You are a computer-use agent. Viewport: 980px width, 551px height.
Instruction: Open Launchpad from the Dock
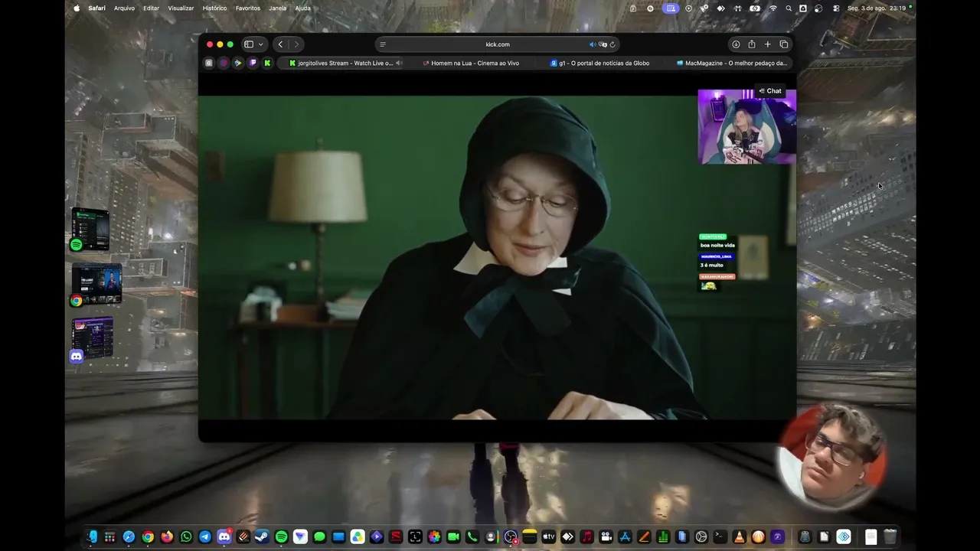[x=110, y=536]
